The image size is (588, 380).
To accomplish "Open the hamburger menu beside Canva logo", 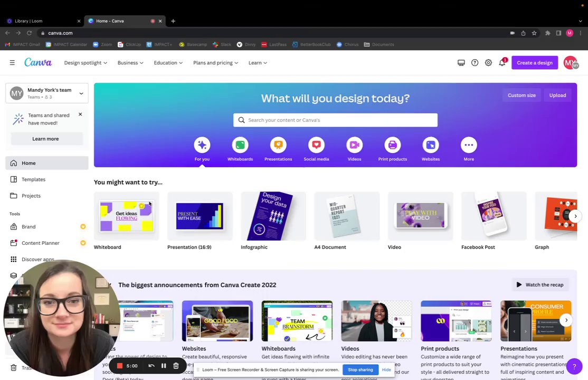I will click(12, 63).
